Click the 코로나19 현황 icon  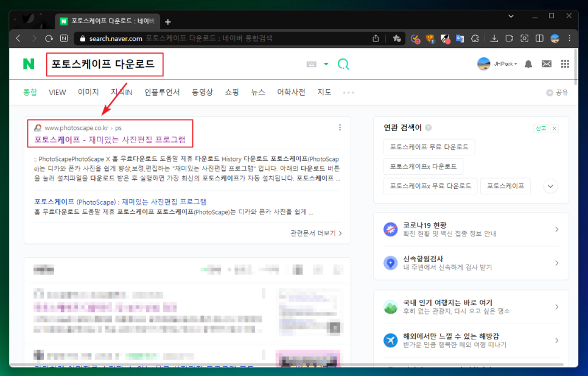390,229
